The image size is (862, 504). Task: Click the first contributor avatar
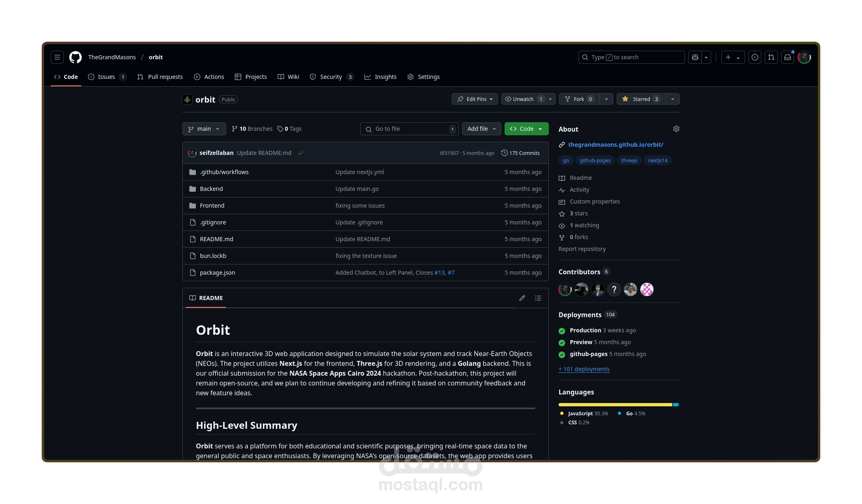click(565, 289)
